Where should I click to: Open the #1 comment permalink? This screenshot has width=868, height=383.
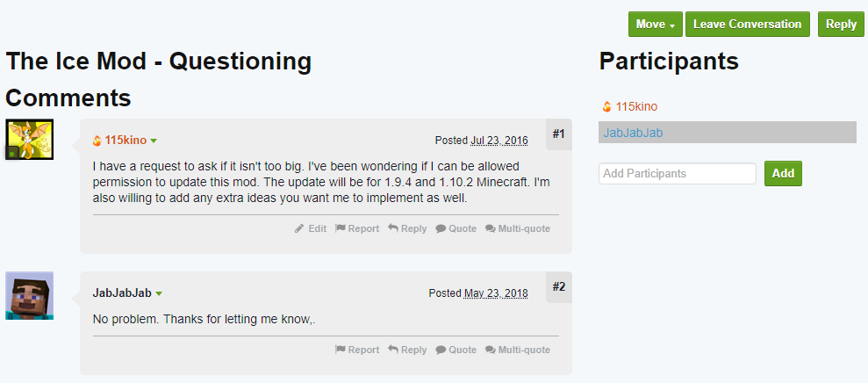point(559,134)
